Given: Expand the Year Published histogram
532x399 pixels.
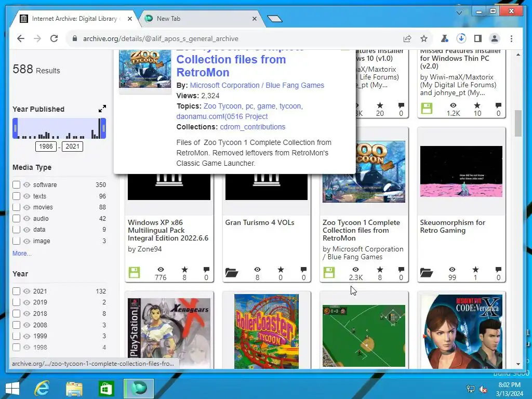Looking at the screenshot, I should coord(102,109).
